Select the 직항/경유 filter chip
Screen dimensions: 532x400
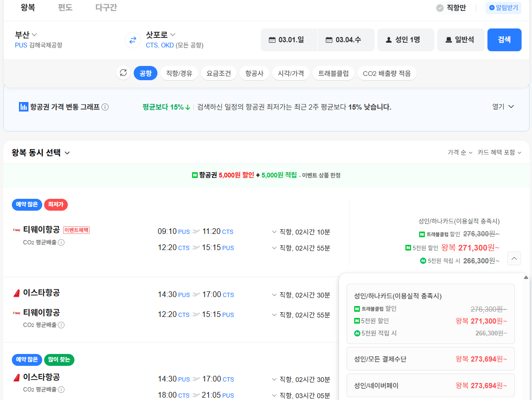point(179,74)
